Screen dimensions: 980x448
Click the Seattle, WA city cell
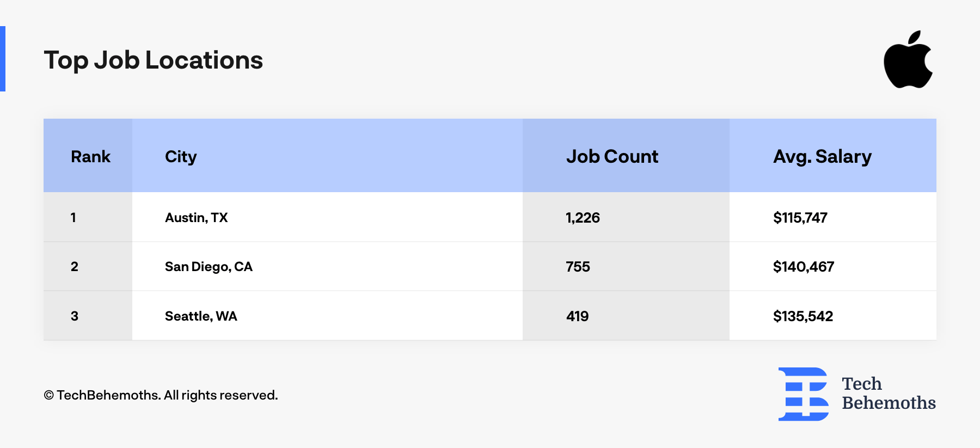201,316
